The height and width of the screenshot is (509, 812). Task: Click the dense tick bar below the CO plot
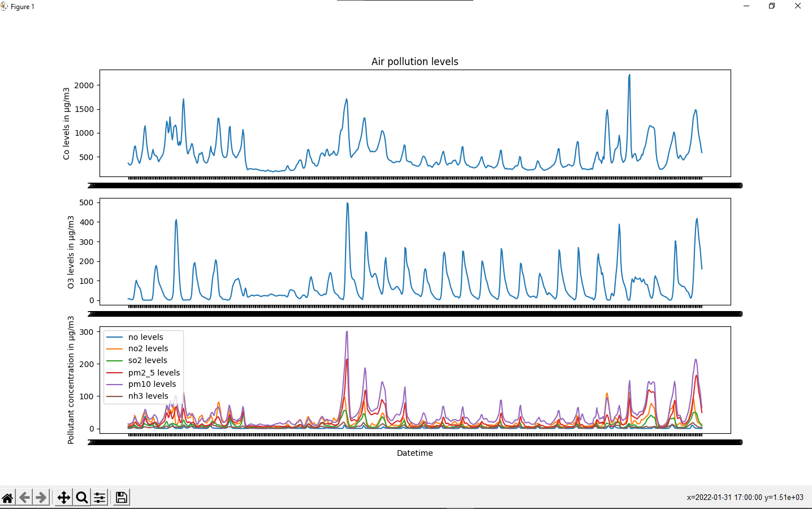point(416,185)
